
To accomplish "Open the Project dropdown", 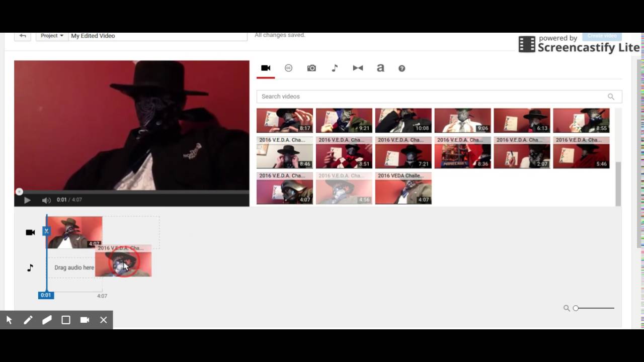I will click(x=52, y=36).
